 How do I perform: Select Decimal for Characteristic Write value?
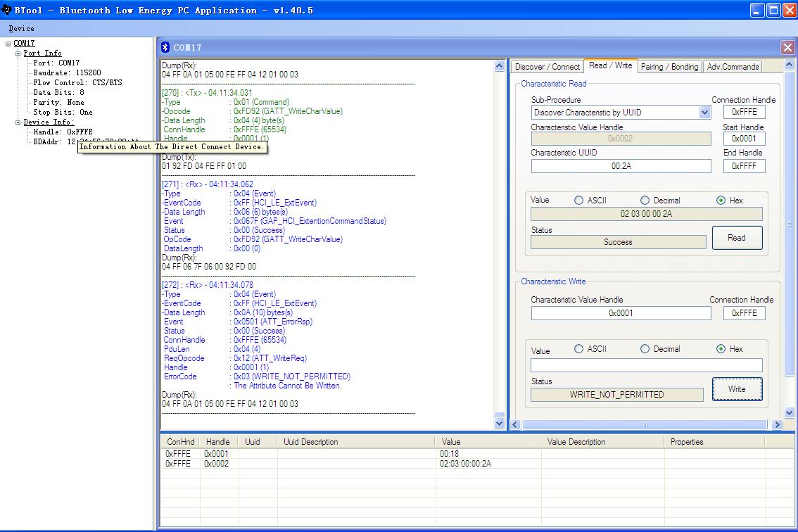coord(645,349)
